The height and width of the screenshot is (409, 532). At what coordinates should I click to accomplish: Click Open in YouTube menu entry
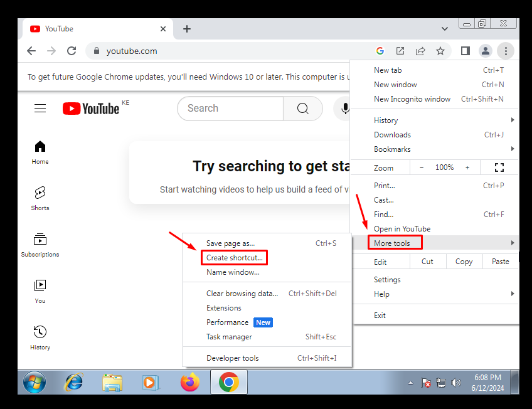435,229
